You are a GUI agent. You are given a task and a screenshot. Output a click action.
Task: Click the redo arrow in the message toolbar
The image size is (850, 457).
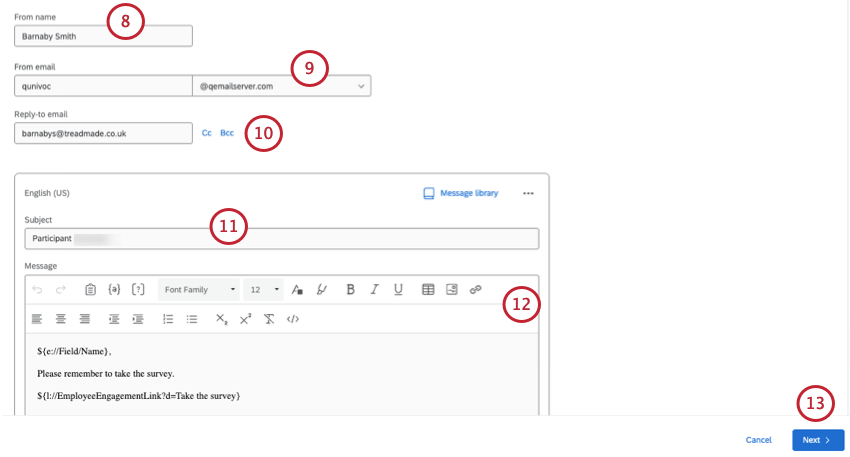[x=61, y=289]
